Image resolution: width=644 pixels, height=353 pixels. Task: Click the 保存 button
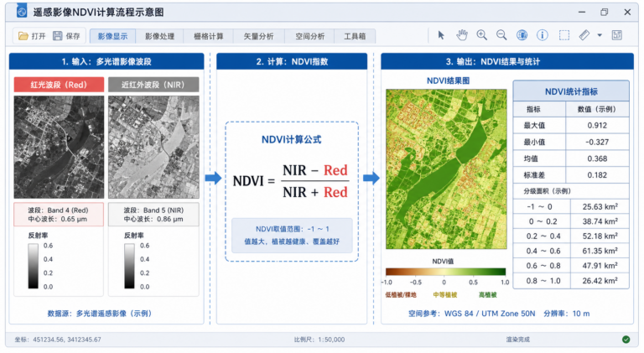(x=66, y=36)
